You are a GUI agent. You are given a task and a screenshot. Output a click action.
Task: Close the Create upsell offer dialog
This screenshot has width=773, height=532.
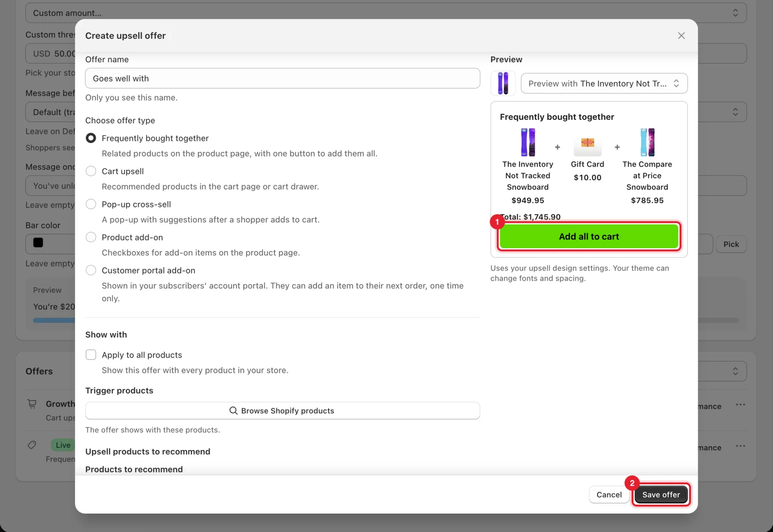(681, 36)
